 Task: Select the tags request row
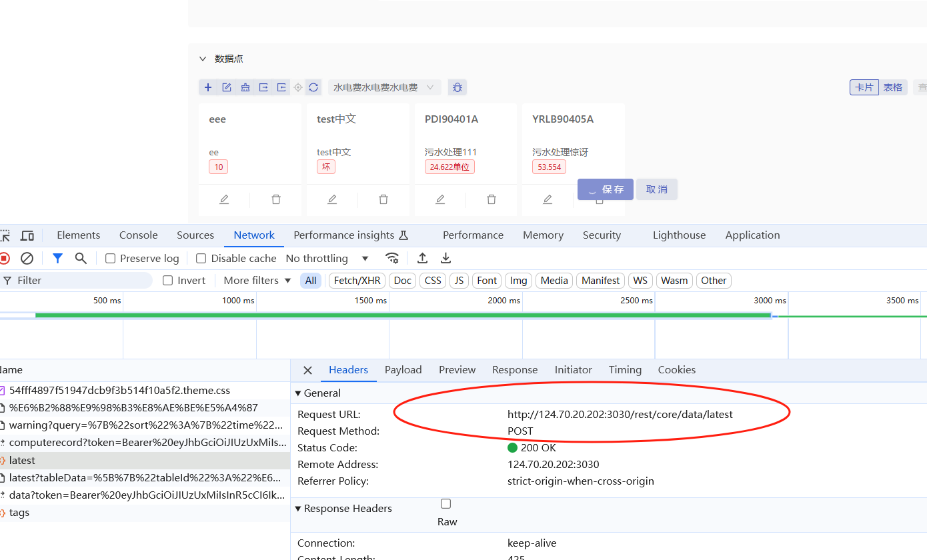tap(145, 513)
